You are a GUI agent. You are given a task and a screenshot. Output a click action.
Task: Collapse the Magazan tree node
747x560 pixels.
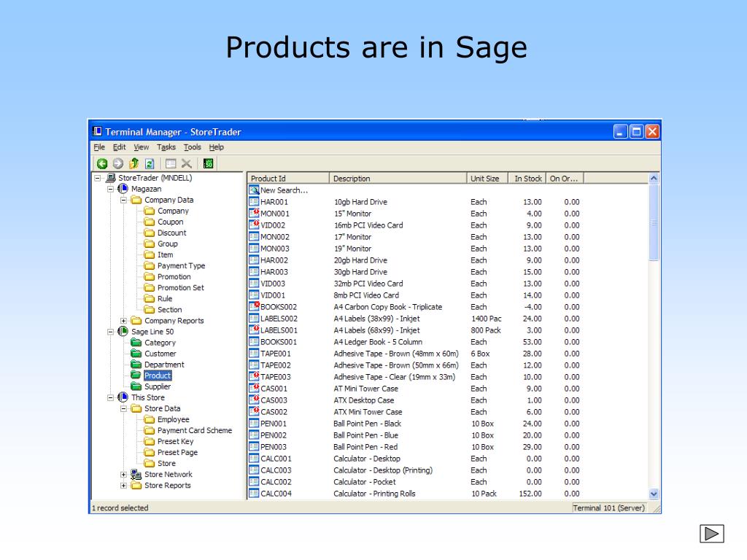pyautogui.click(x=111, y=189)
